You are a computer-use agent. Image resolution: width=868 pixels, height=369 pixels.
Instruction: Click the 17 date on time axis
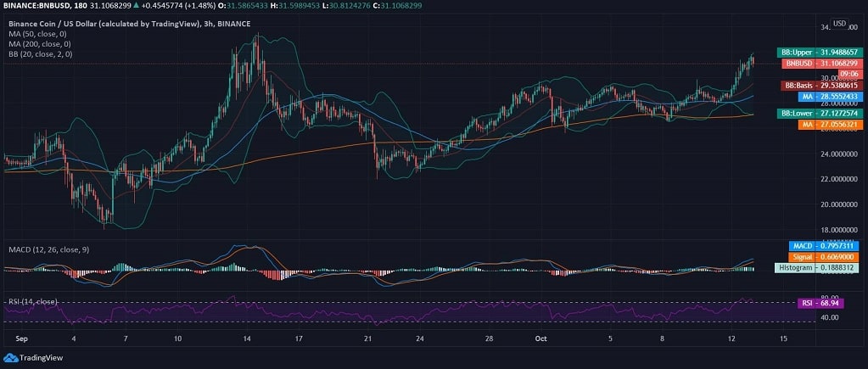(x=300, y=338)
